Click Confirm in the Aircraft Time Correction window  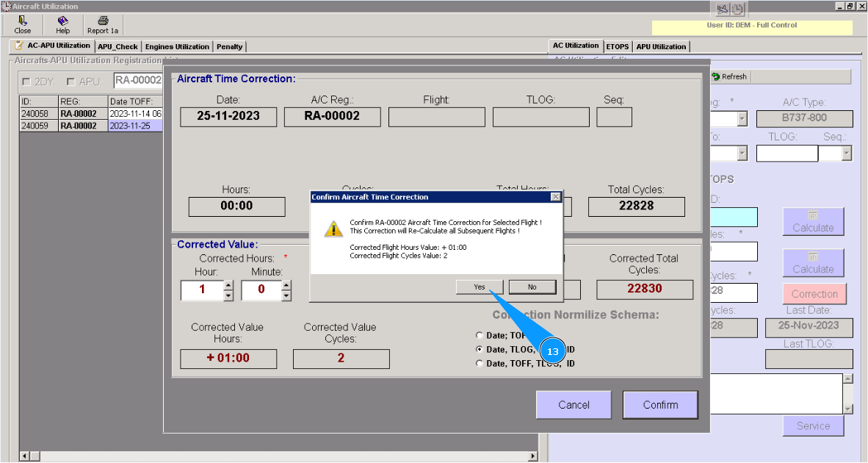(660, 405)
